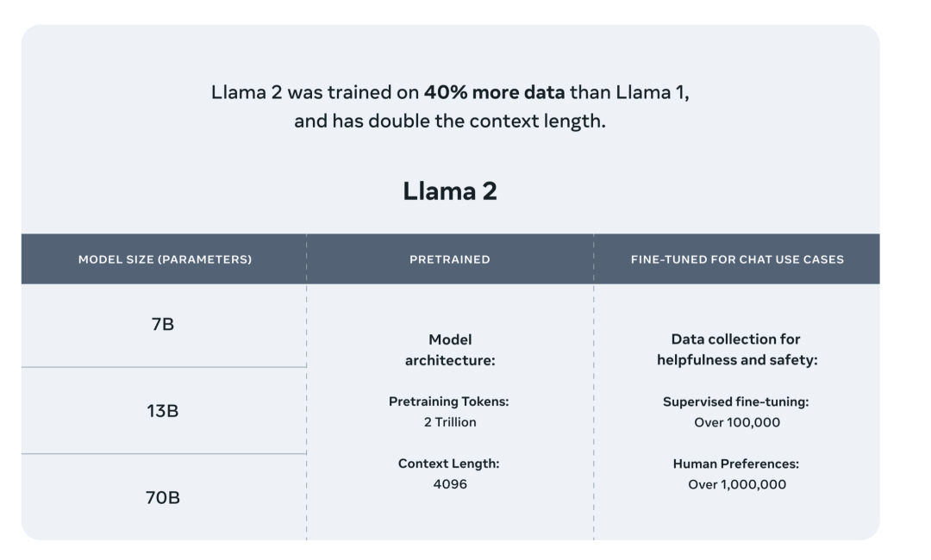931x560 pixels.
Task: Select the 7B model size row
Action: point(163,325)
